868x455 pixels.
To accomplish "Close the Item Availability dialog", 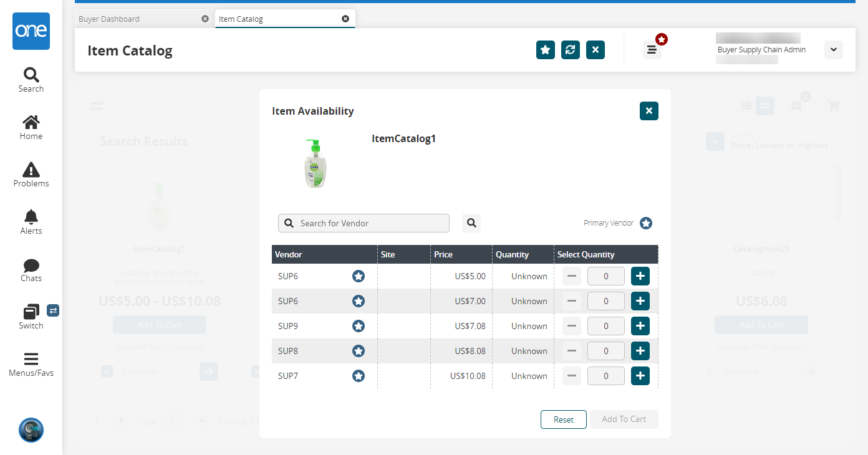I will pyautogui.click(x=649, y=111).
